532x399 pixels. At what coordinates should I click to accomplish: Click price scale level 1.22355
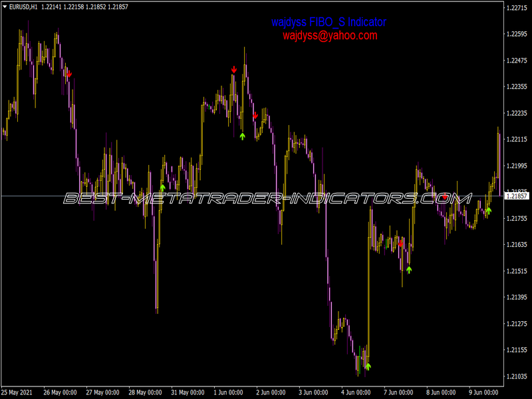517,87
